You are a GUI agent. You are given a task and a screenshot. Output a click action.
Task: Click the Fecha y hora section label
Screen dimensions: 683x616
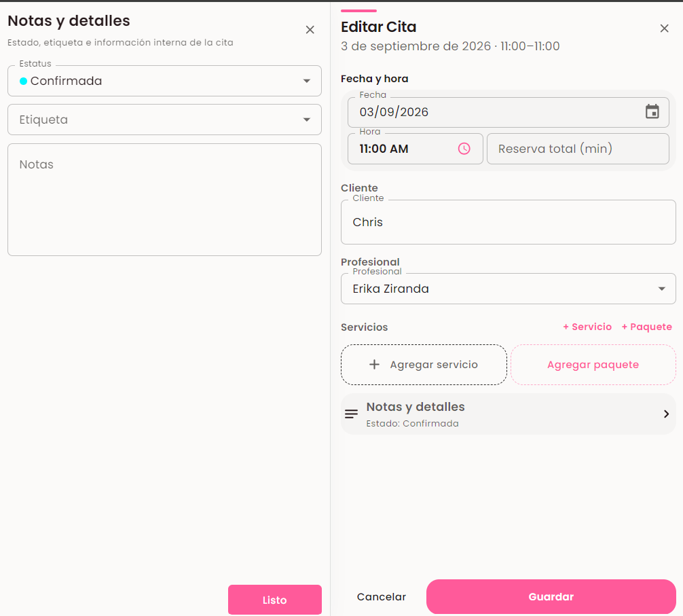tap(375, 79)
